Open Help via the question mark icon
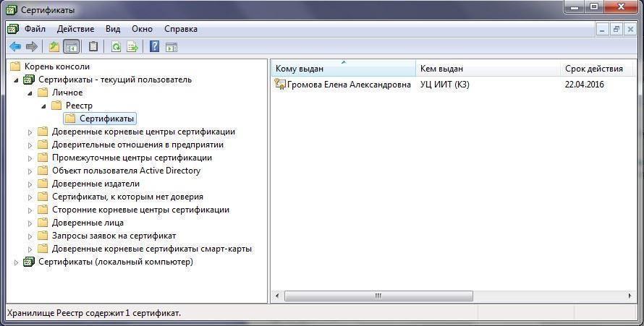Image resolution: width=644 pixels, height=326 pixels. (154, 47)
